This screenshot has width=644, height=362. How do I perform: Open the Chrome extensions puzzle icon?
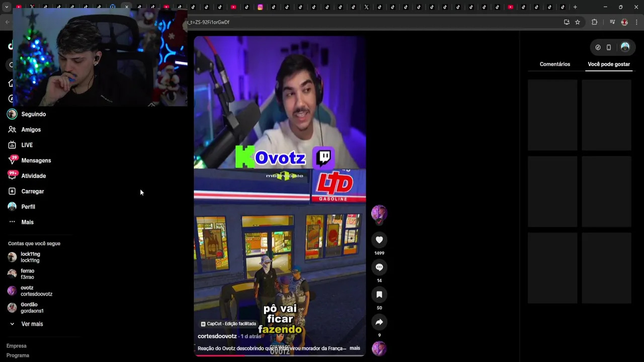594,22
